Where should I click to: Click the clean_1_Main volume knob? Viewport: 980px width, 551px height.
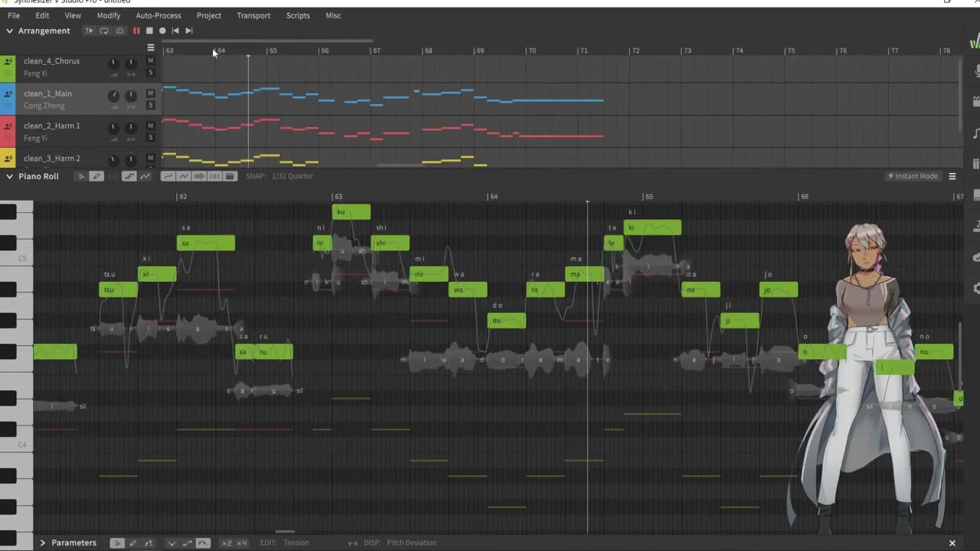click(113, 96)
